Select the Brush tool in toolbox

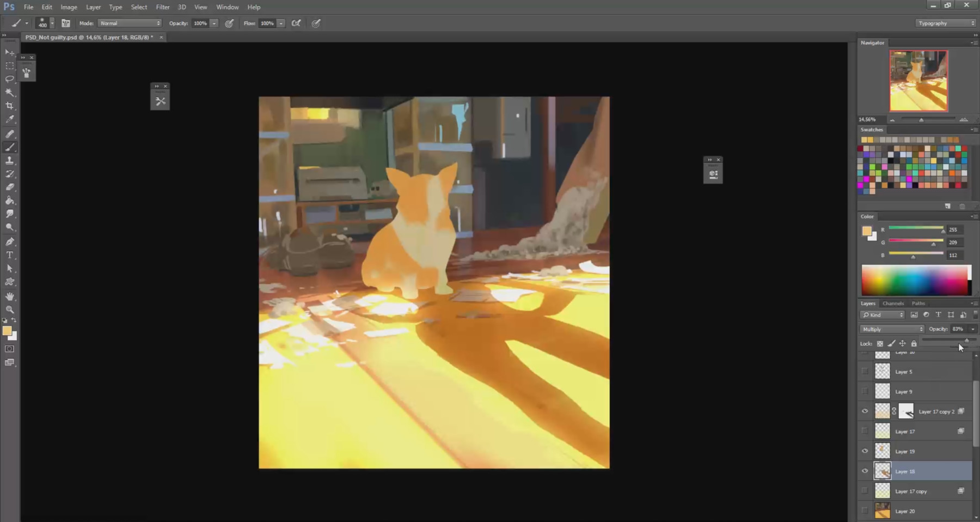click(x=10, y=147)
